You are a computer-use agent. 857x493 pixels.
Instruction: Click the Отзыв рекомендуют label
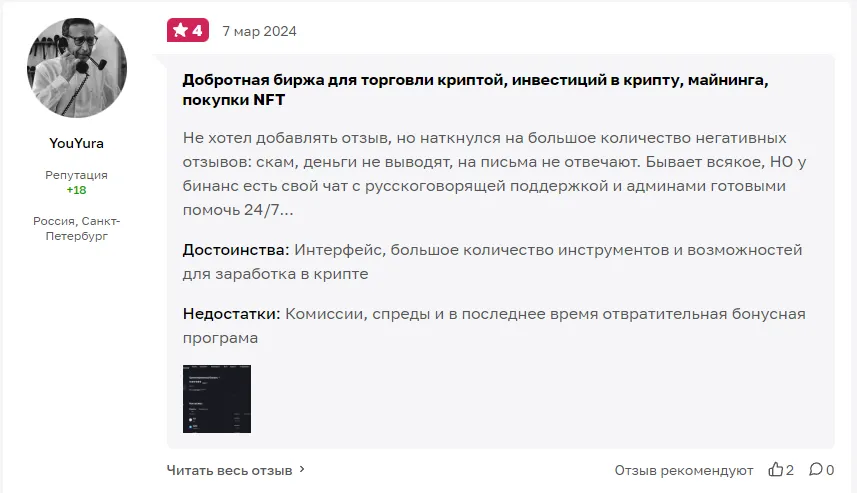[x=684, y=470]
